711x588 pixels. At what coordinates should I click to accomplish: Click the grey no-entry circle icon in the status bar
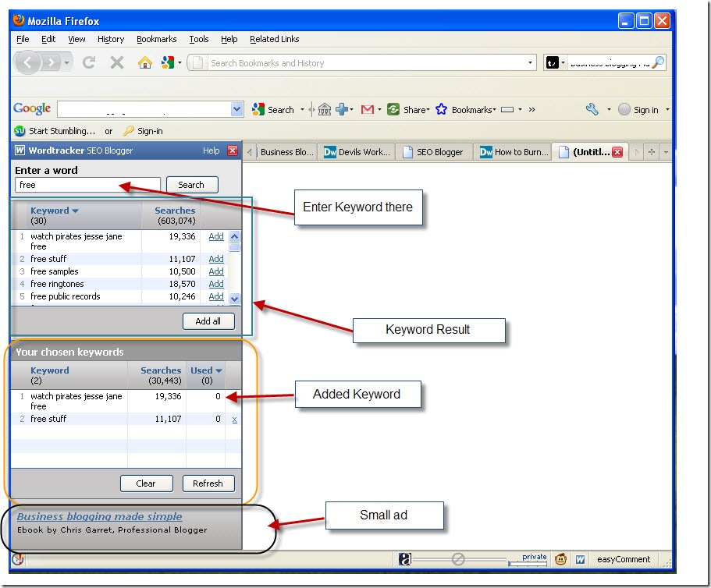pyautogui.click(x=458, y=559)
